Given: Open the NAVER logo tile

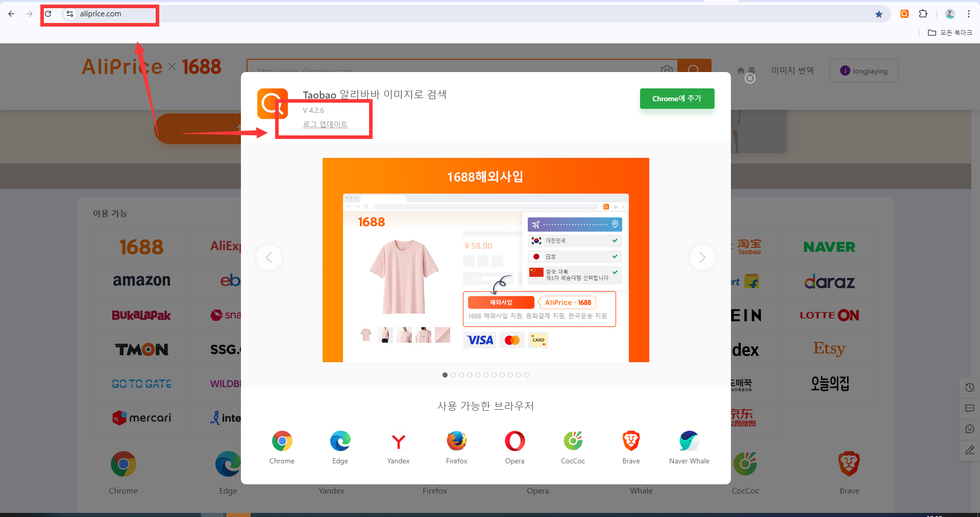Looking at the screenshot, I should pos(829,247).
